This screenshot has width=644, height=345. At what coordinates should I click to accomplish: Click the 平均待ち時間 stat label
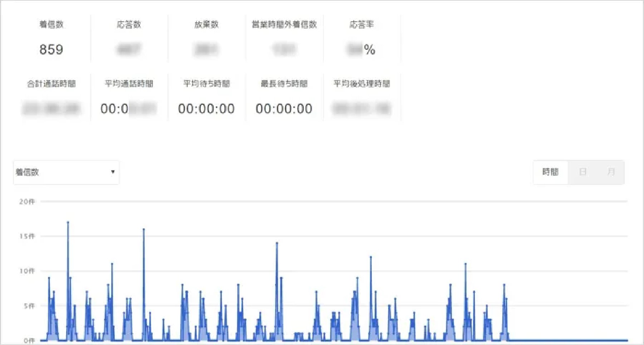coord(206,84)
